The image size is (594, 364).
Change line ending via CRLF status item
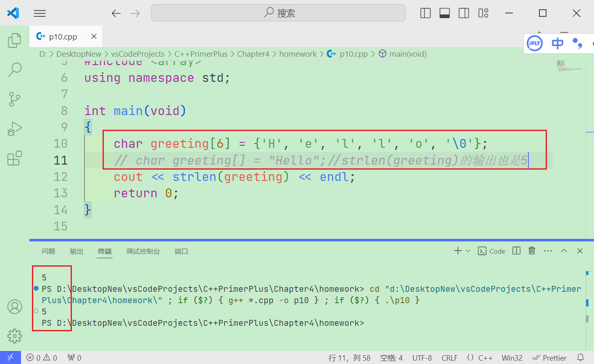point(449,358)
